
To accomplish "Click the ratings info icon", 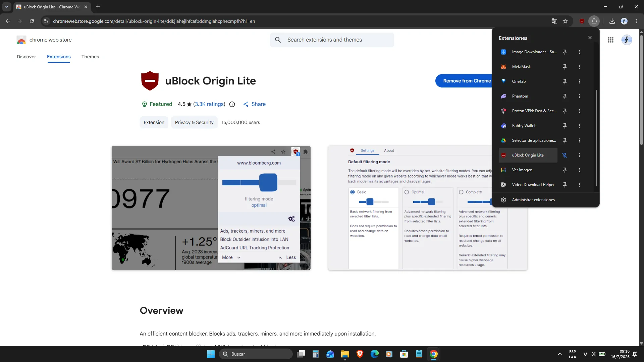I will (232, 104).
